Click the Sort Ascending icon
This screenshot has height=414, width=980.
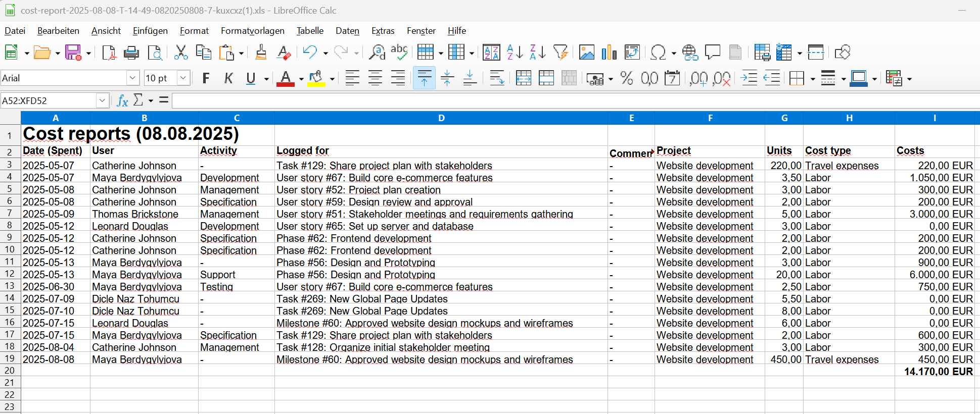(515, 53)
